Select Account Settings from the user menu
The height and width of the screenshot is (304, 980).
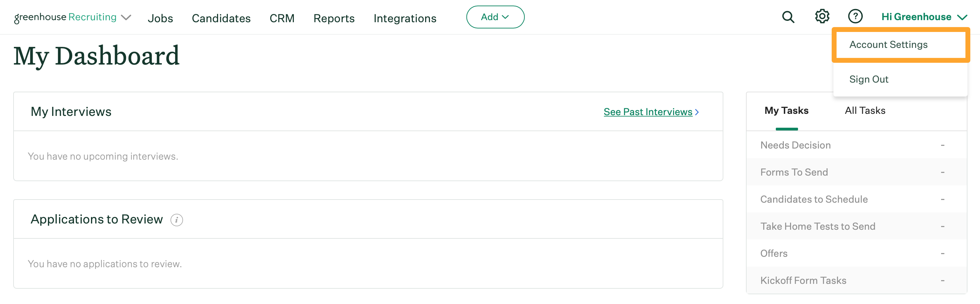point(888,45)
